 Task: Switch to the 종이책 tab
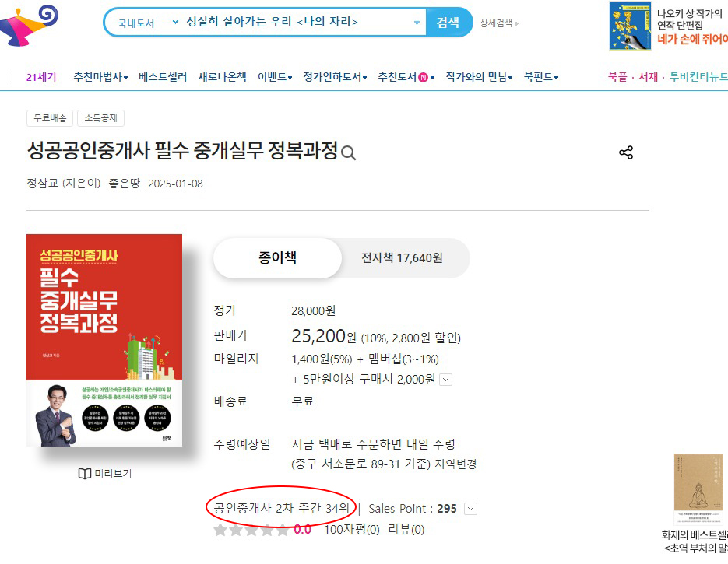point(277,257)
